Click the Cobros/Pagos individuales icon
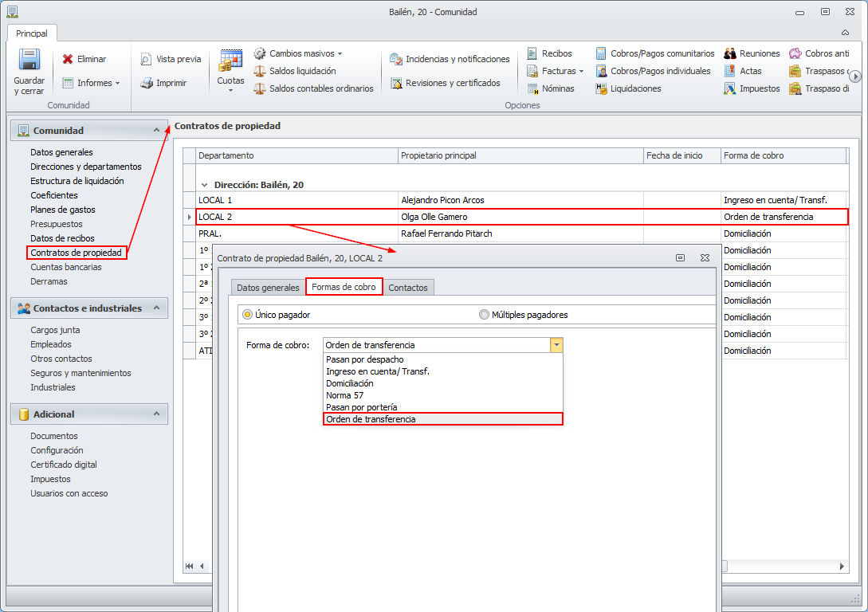Viewport: 868px width, 612px height. [x=601, y=71]
